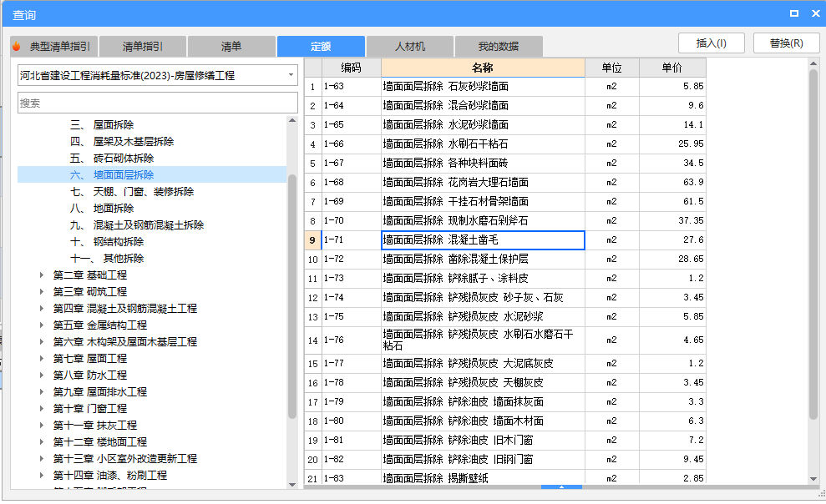This screenshot has width=826, height=504.
Task: Click the 替换(R) button
Action: [787, 43]
